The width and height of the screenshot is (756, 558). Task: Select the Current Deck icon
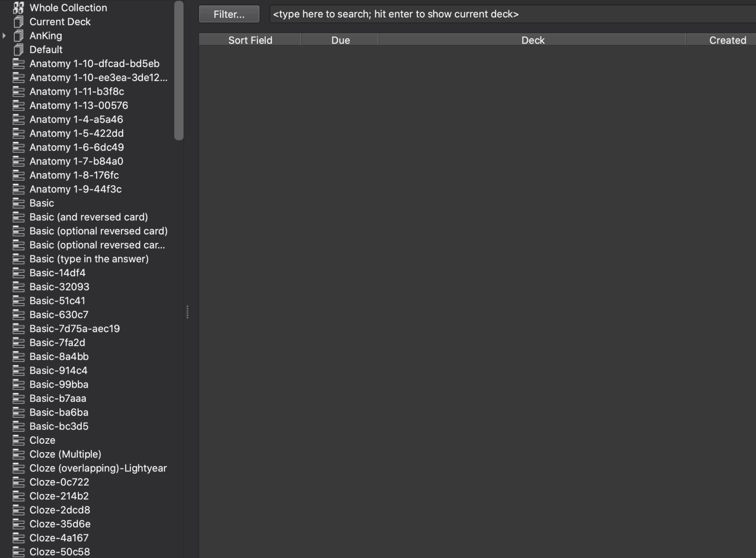click(19, 22)
